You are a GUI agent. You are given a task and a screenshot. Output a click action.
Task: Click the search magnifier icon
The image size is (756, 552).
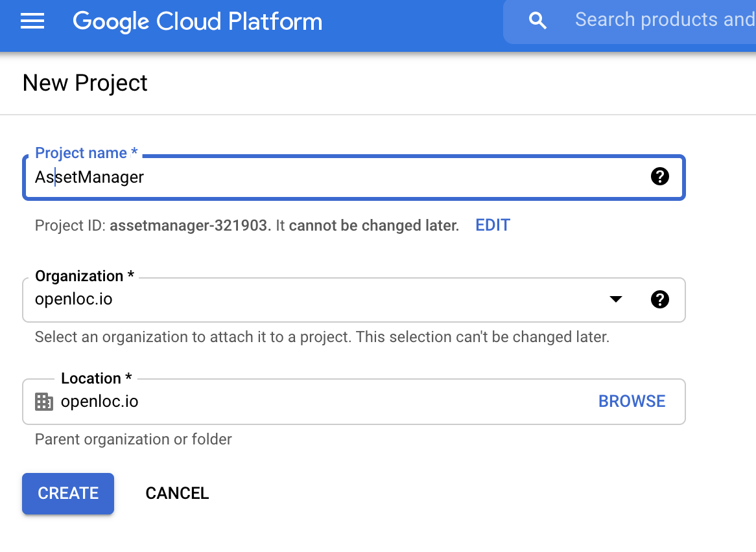tap(537, 20)
